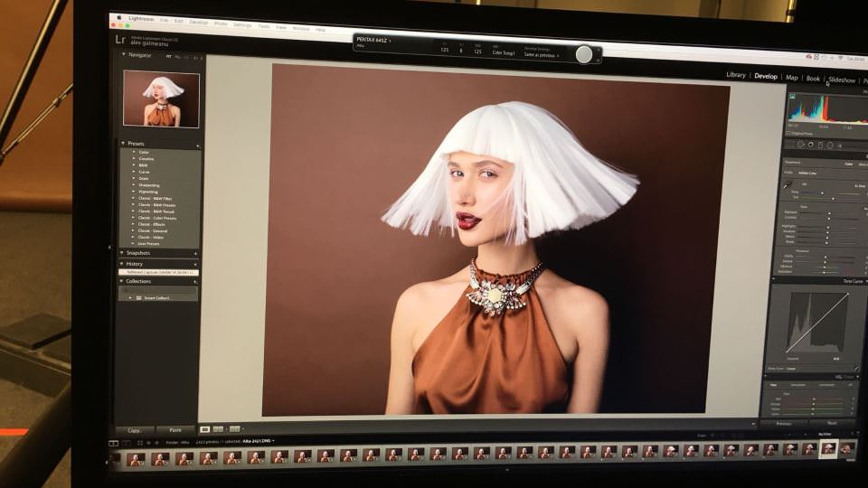The height and width of the screenshot is (488, 868).
Task: Switch to the Library module
Action: [x=736, y=75]
